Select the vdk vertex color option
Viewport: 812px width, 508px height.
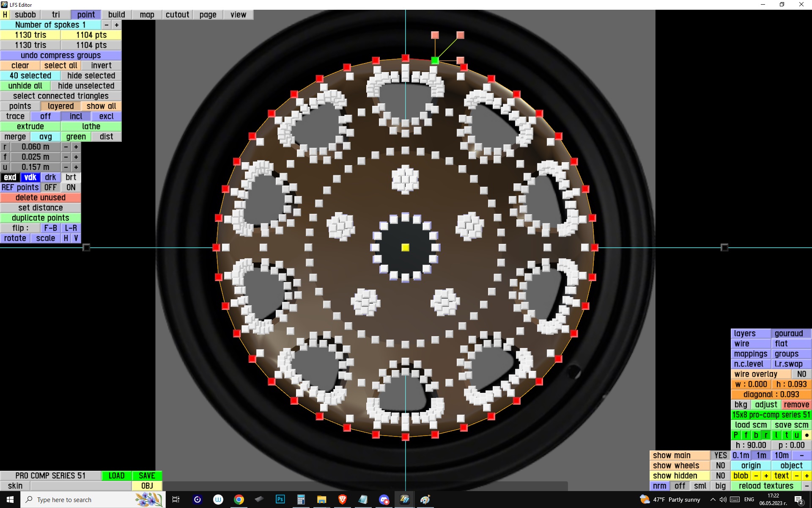30,177
